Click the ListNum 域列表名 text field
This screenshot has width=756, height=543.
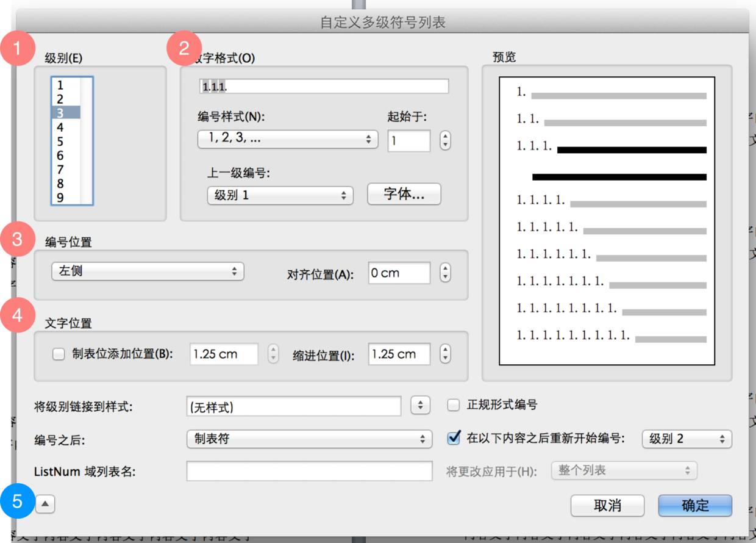pyautogui.click(x=309, y=471)
